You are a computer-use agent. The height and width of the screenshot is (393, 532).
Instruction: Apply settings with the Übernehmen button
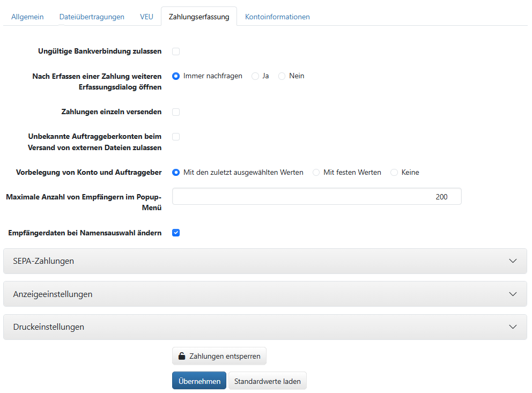tap(199, 381)
